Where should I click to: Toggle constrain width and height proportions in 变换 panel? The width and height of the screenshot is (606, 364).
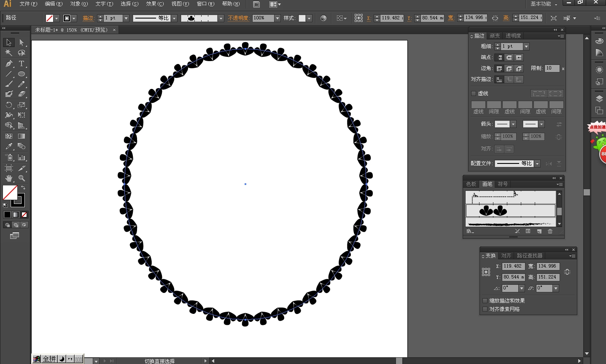567,272
